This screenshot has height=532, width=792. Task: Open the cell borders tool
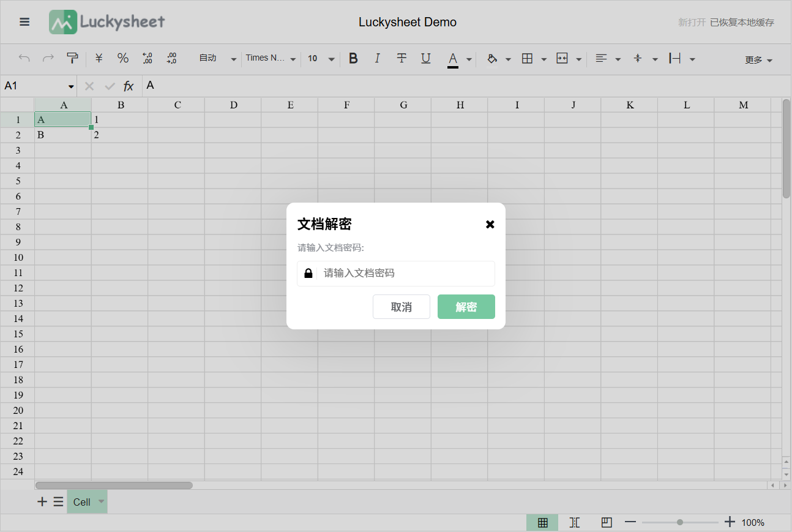pyautogui.click(x=527, y=58)
